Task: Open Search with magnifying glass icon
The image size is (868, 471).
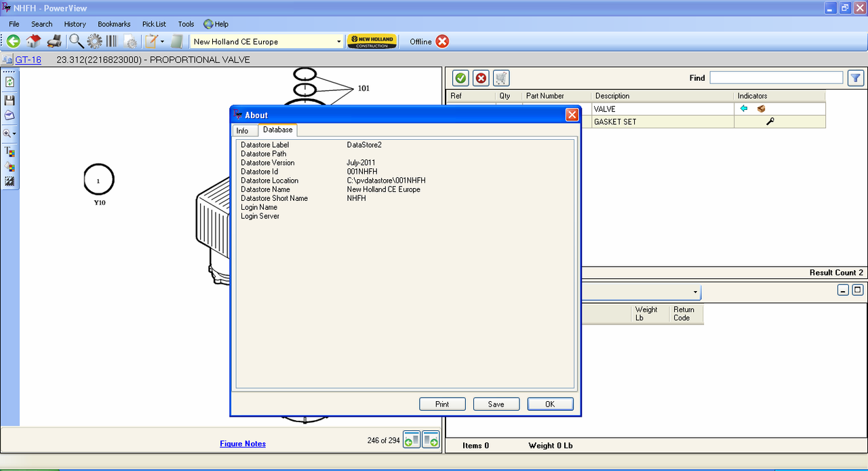Action: click(76, 41)
